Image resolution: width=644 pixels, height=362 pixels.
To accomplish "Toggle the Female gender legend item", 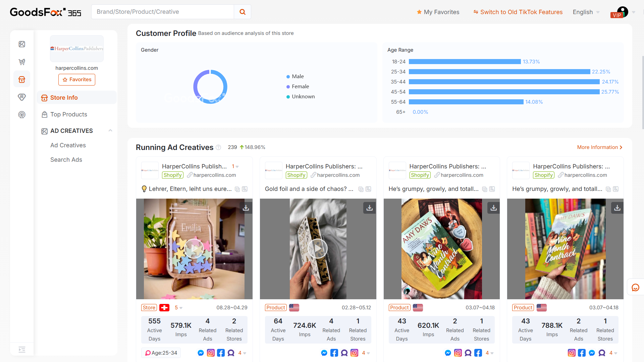I will pos(298,87).
